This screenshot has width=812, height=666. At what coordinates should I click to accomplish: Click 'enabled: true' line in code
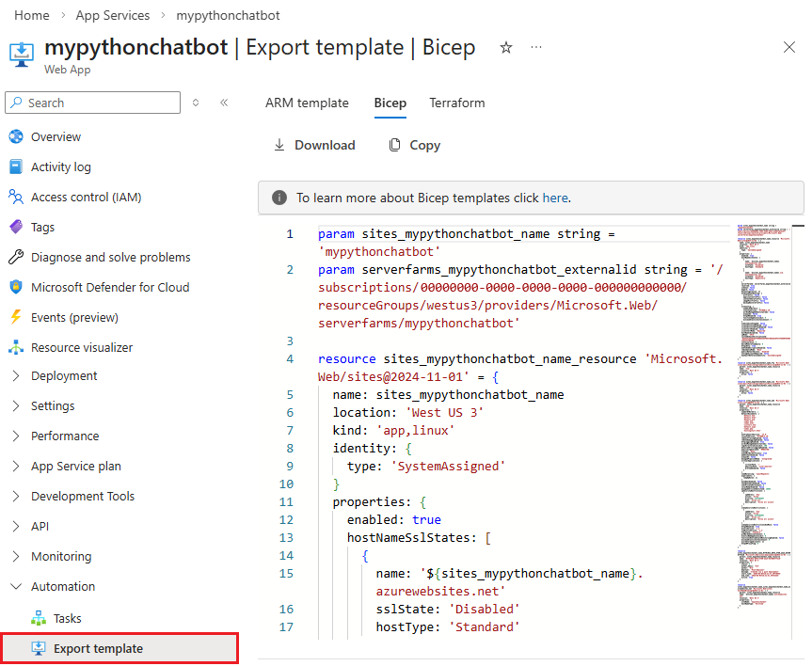click(x=394, y=519)
